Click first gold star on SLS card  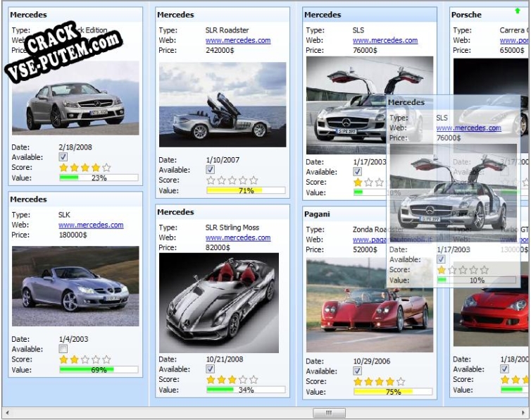pos(358,183)
